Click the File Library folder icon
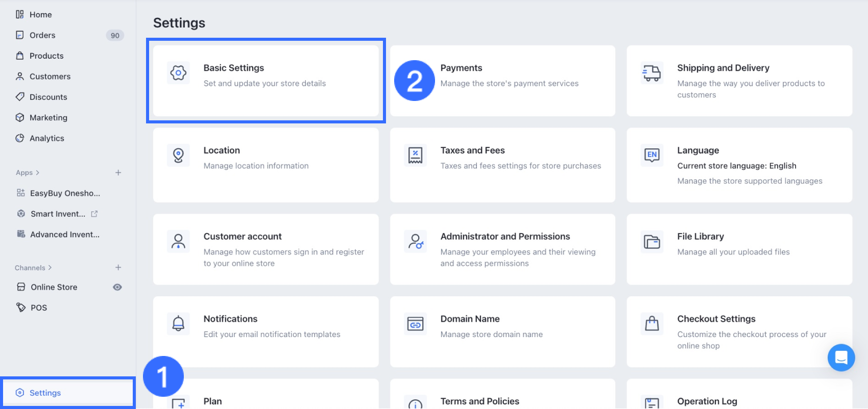Screen dimensions: 868x409 click(x=652, y=241)
